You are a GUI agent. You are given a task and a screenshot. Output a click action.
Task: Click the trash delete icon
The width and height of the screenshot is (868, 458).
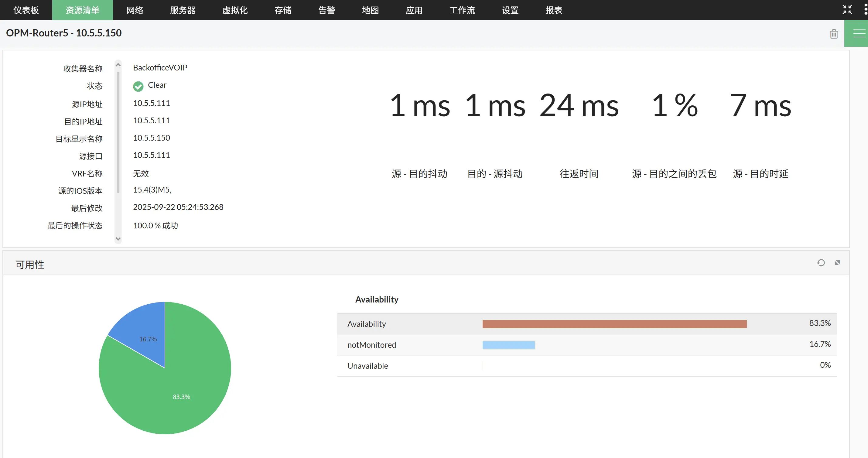pyautogui.click(x=834, y=34)
